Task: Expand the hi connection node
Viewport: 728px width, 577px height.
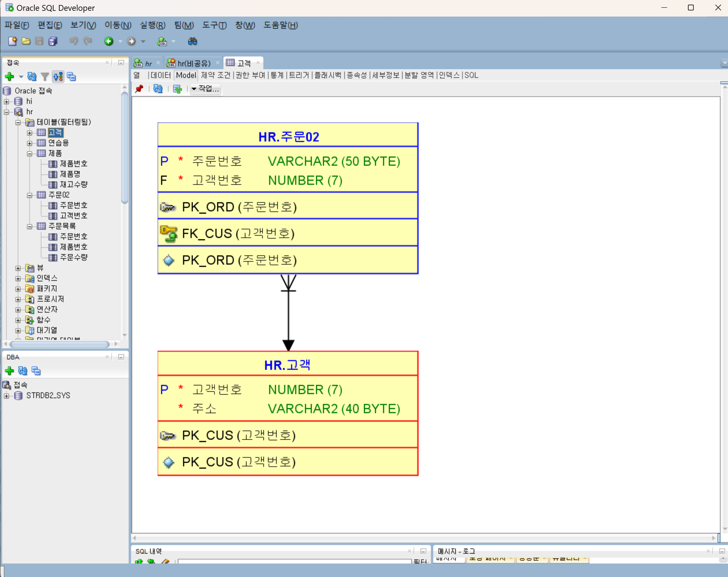Action: pos(7,102)
